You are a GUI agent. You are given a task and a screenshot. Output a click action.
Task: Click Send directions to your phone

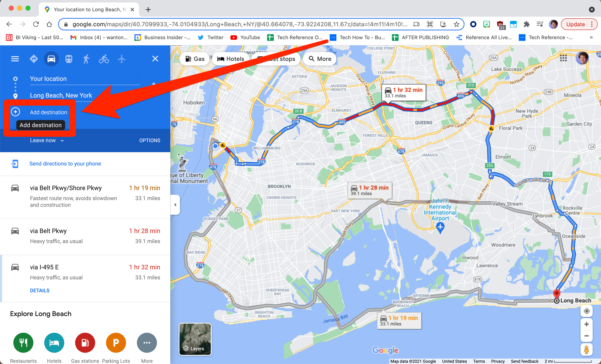coord(65,163)
